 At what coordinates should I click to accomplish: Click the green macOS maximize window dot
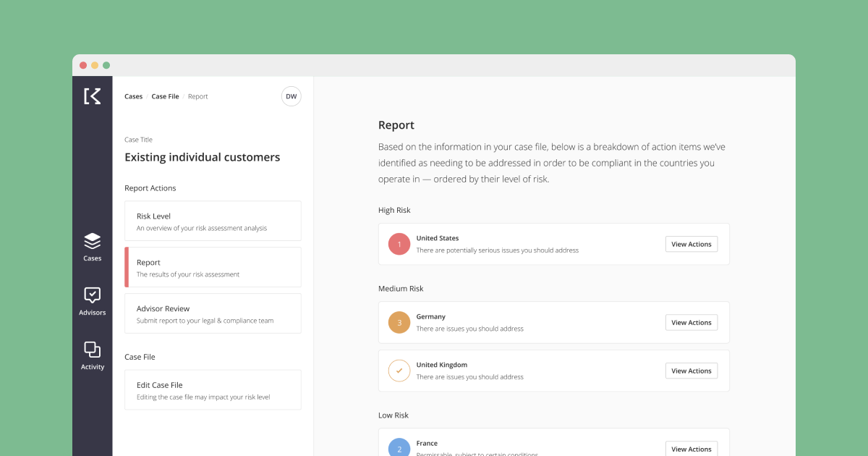tap(106, 65)
